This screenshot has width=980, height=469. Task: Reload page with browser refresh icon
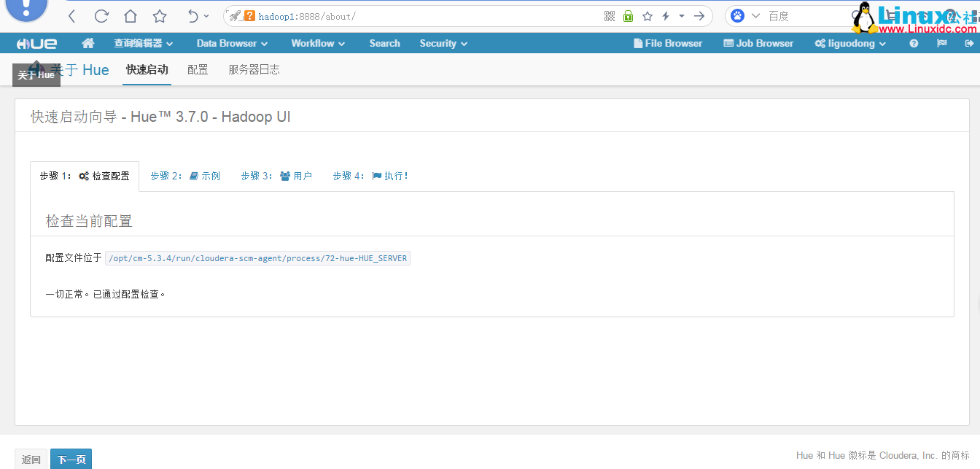point(101,16)
